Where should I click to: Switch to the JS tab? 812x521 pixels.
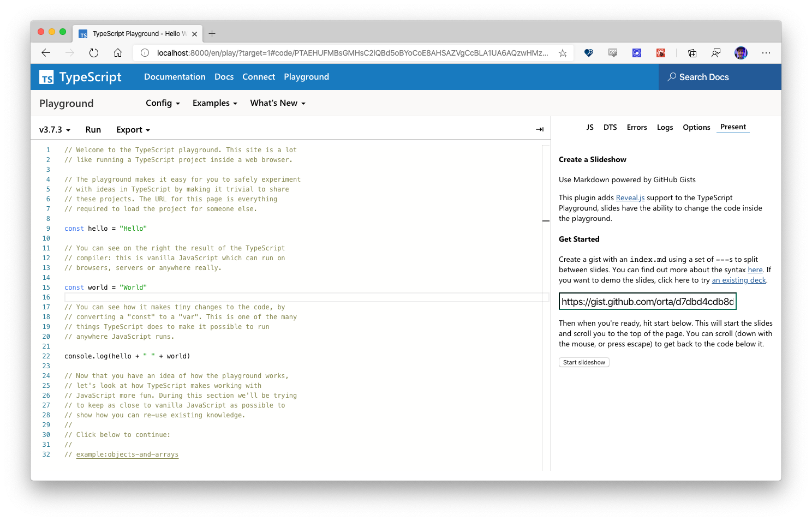coord(590,127)
